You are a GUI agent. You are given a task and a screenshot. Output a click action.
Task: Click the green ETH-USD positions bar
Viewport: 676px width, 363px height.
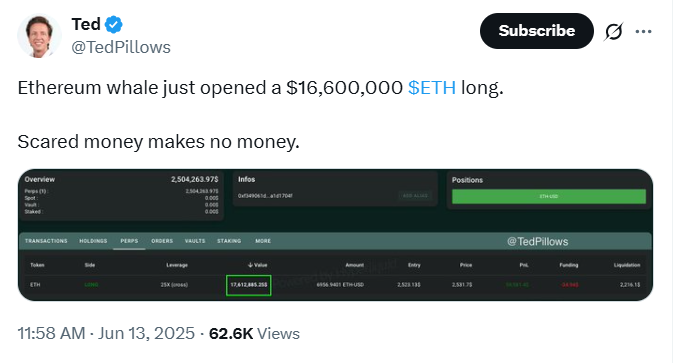point(549,197)
